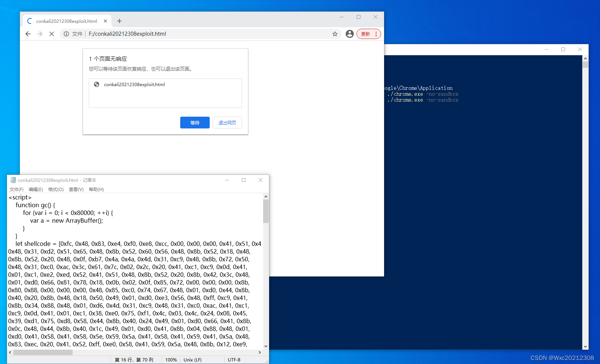The height and width of the screenshot is (364, 600).
Task: Click the 更新 update button in Chrome
Action: click(366, 34)
